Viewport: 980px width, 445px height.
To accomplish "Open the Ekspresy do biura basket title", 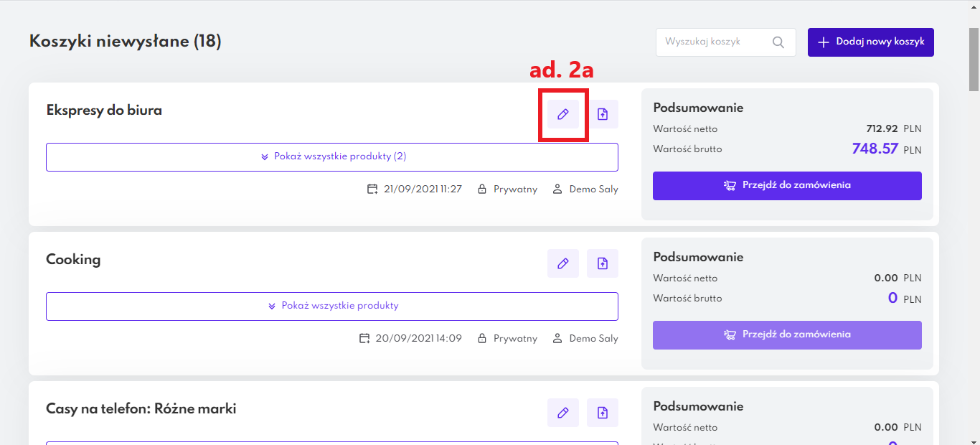I will pyautogui.click(x=104, y=111).
